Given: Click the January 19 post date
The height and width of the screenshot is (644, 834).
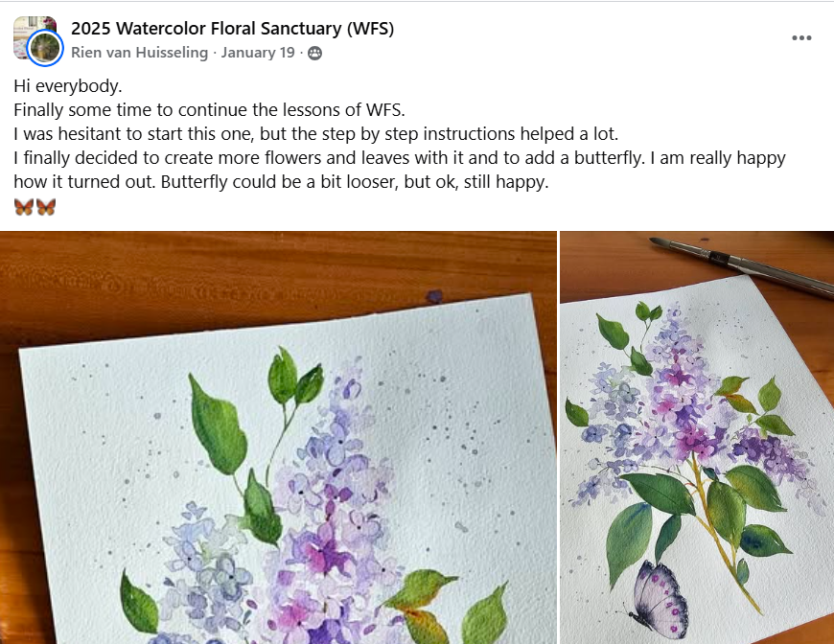Looking at the screenshot, I should click(258, 53).
